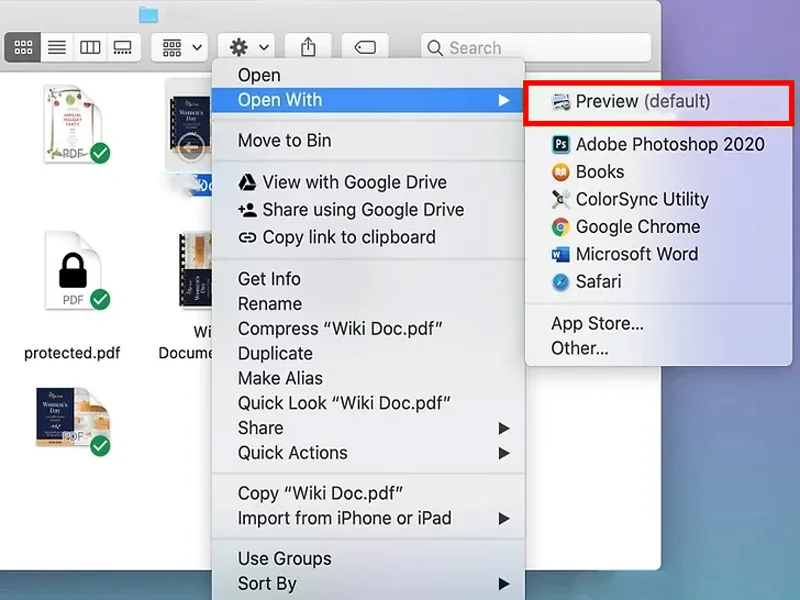This screenshot has height=600, width=800.
Task: Choose View with Google Drive
Action: 368,182
